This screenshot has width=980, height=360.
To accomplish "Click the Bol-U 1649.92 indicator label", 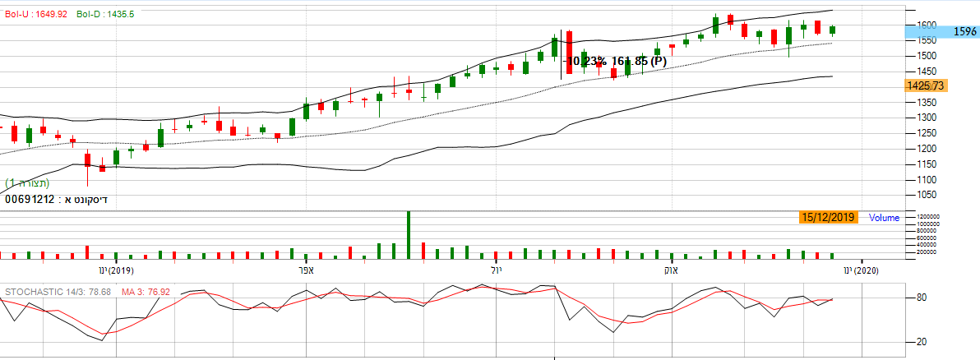I will [x=36, y=15].
